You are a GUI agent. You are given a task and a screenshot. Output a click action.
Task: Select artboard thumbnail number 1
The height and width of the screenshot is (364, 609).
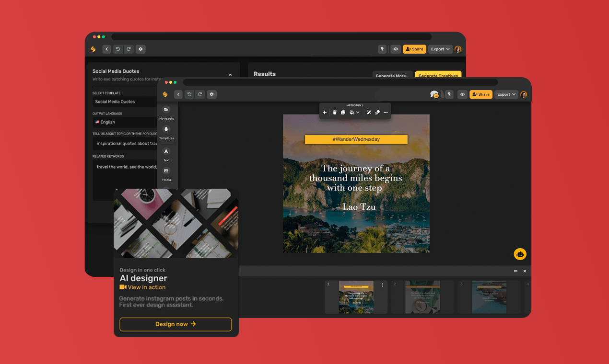356,297
